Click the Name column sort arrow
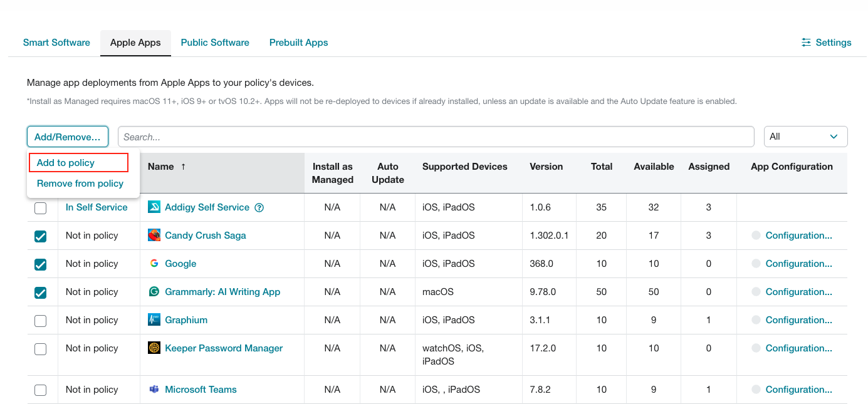Viewport: 868px width, 404px height. click(184, 167)
